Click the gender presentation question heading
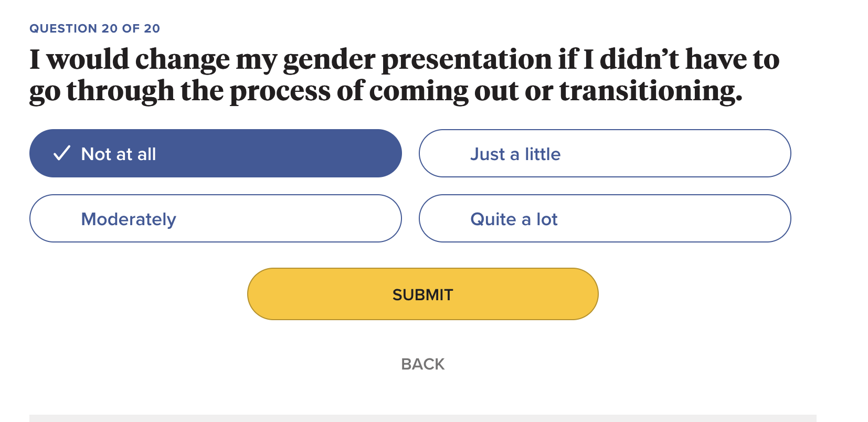 (404, 75)
